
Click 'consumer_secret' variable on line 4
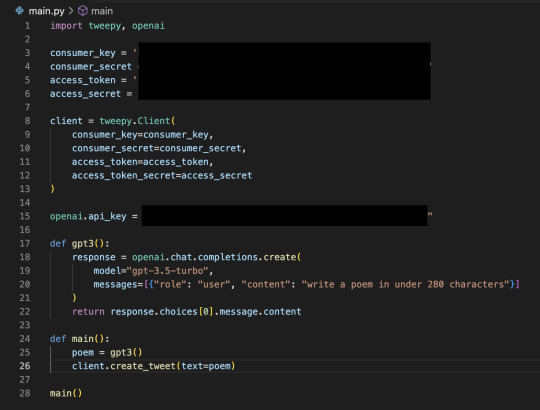point(91,66)
